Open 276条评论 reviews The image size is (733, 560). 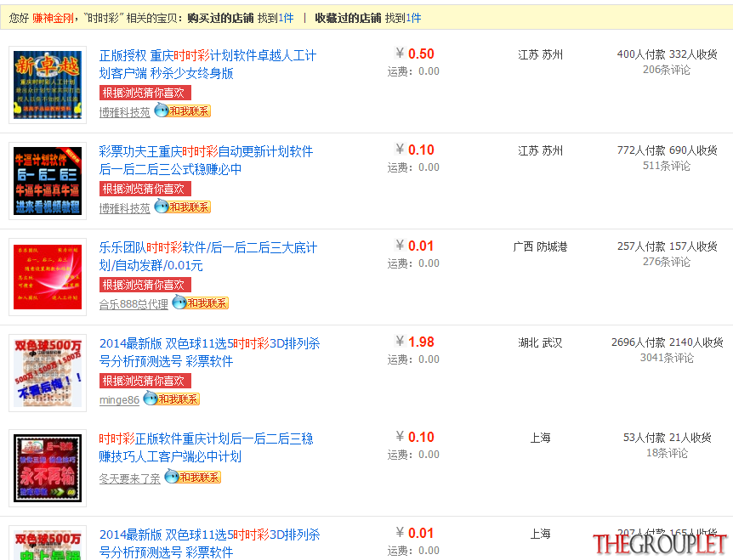point(667,262)
